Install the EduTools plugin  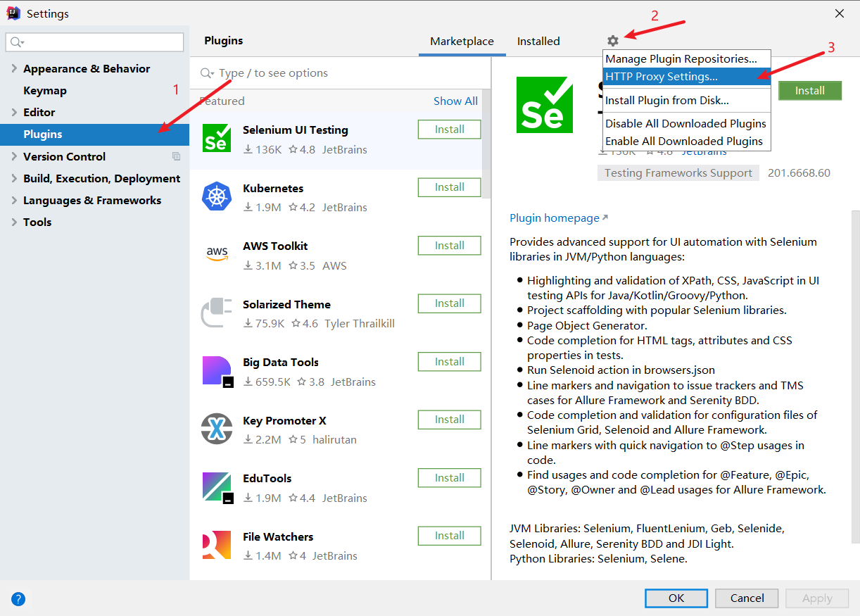[449, 478]
